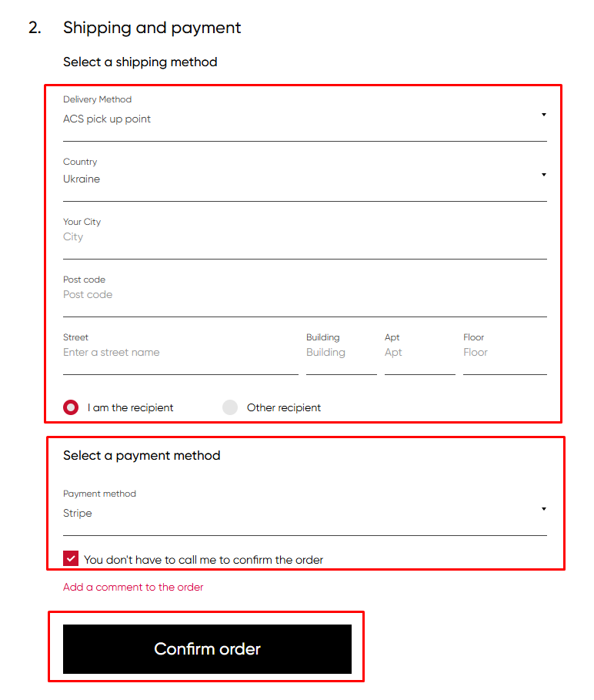Viewport: 594px width, 700px height.
Task: Select the Building number input field
Action: [x=341, y=353]
